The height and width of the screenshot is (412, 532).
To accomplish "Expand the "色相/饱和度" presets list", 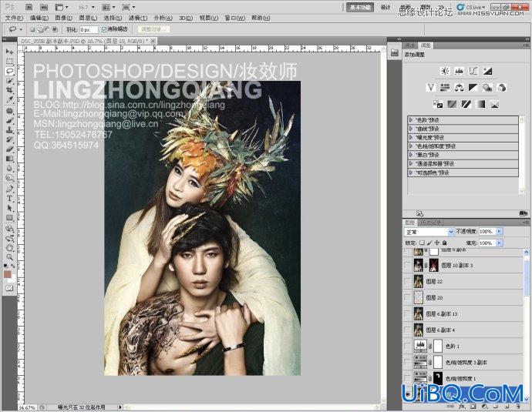I will (x=411, y=146).
